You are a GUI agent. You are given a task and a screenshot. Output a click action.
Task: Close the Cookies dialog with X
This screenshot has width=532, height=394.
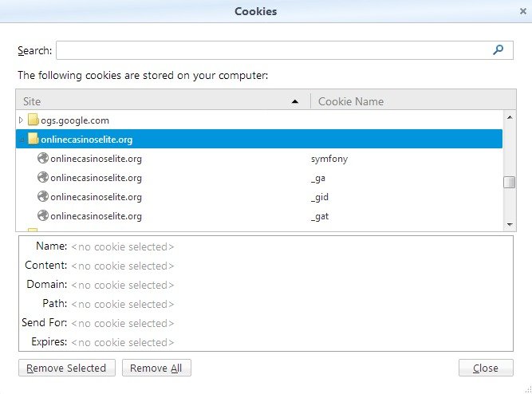click(523, 11)
